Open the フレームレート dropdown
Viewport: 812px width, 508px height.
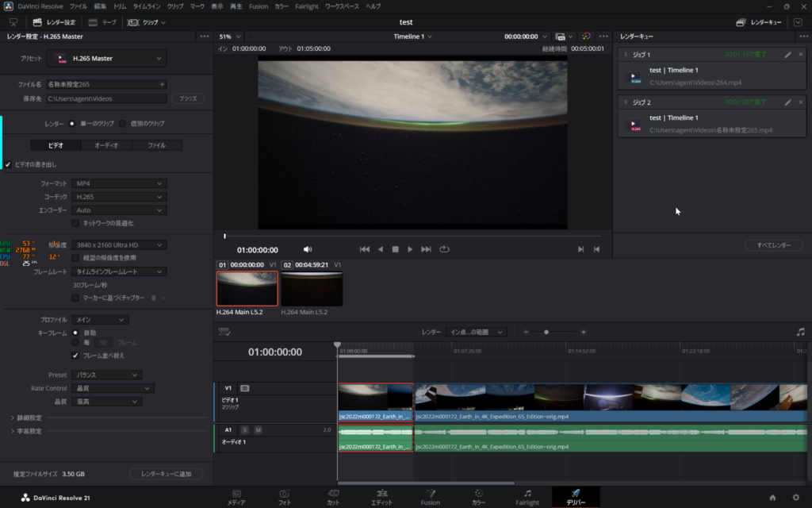[x=119, y=271]
